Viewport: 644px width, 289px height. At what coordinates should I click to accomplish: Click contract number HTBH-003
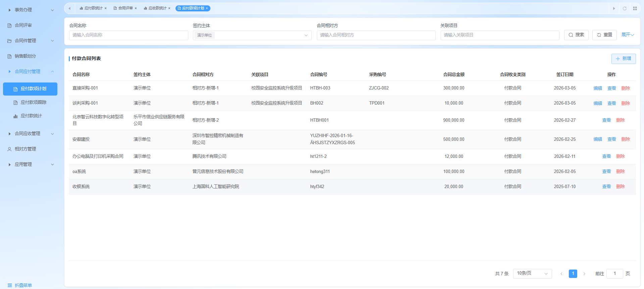pos(320,88)
